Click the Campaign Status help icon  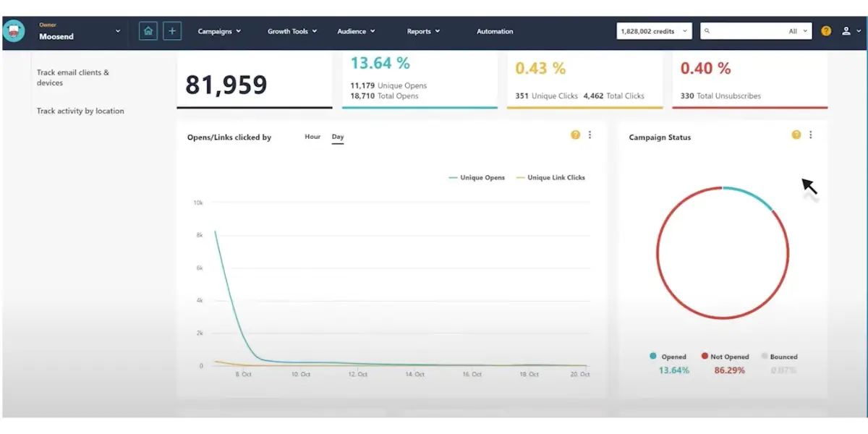(x=796, y=135)
